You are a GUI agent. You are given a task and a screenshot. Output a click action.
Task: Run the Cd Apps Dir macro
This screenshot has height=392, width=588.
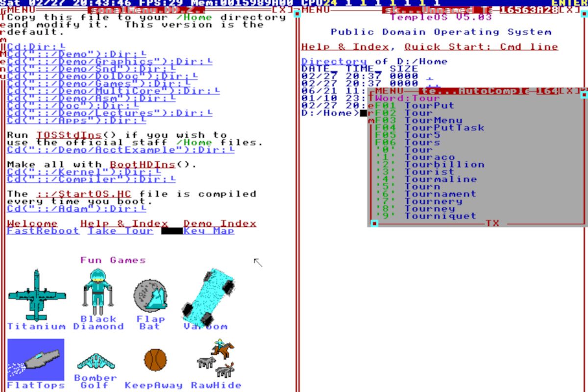(76, 121)
